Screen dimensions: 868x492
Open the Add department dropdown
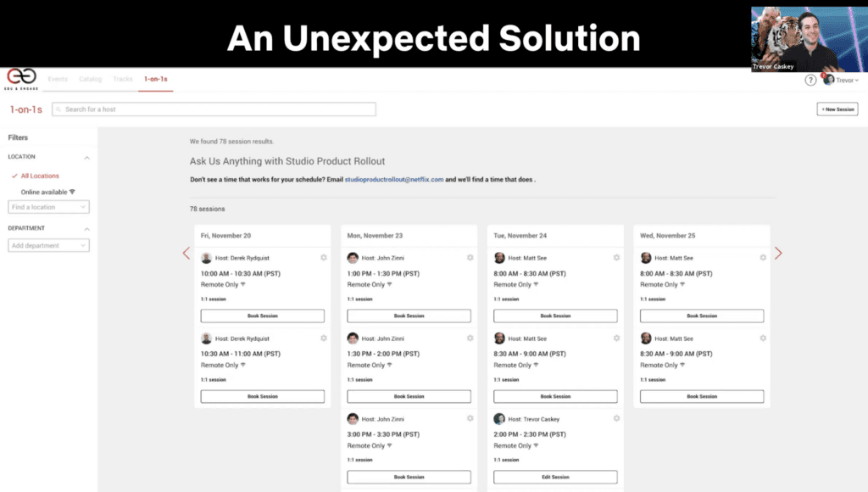tap(48, 245)
